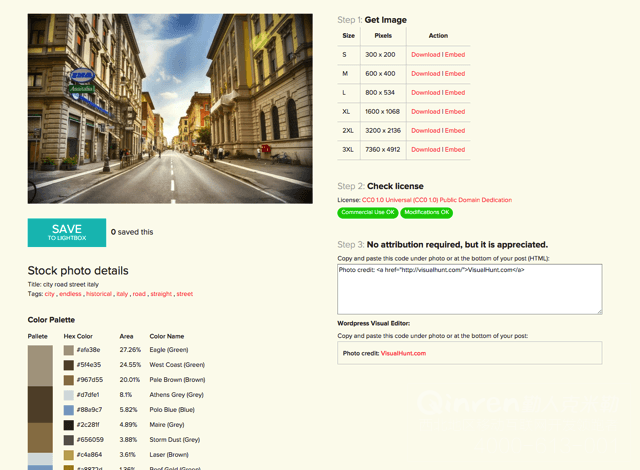
Task: Click the #656059 Storm Dust color swatch
Action: pyautogui.click(x=69, y=440)
